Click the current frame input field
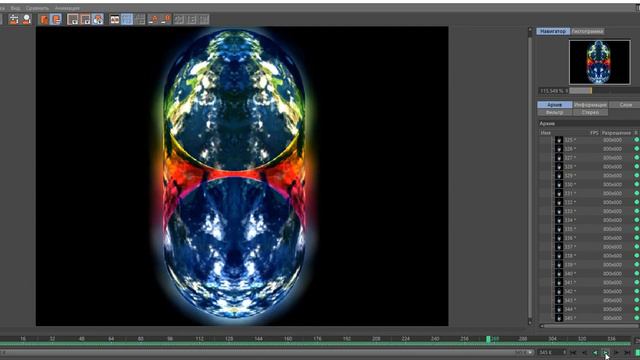The image size is (640, 360). [552, 353]
